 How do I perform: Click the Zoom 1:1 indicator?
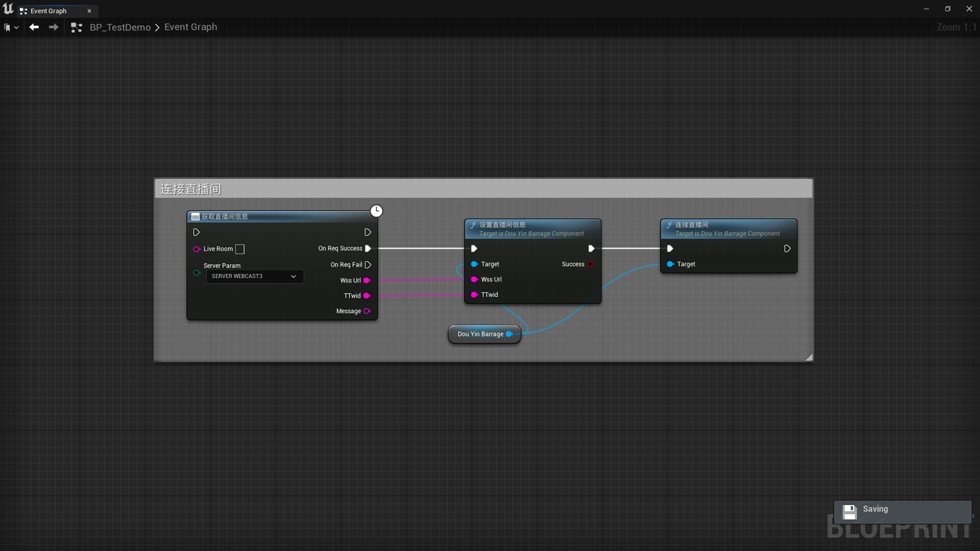pyautogui.click(x=956, y=27)
